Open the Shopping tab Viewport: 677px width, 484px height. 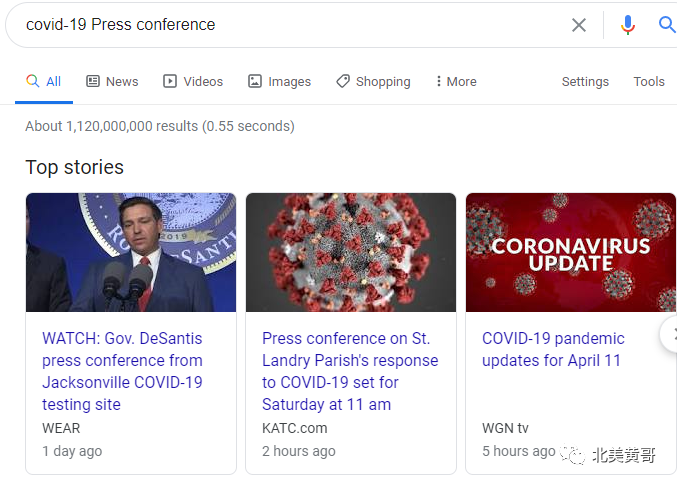pos(373,81)
